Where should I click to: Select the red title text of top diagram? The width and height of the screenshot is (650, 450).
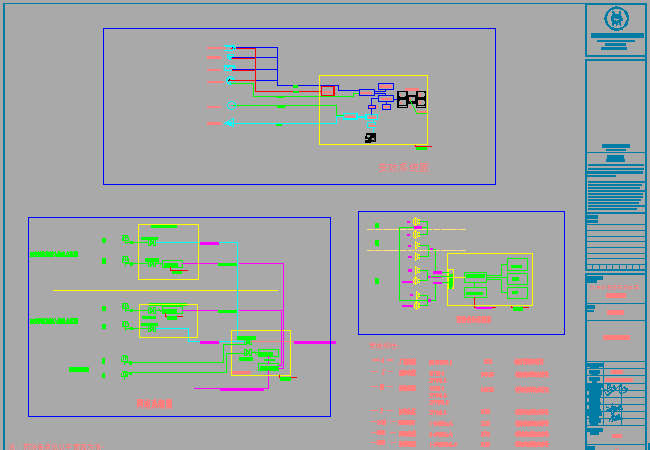coord(404,168)
